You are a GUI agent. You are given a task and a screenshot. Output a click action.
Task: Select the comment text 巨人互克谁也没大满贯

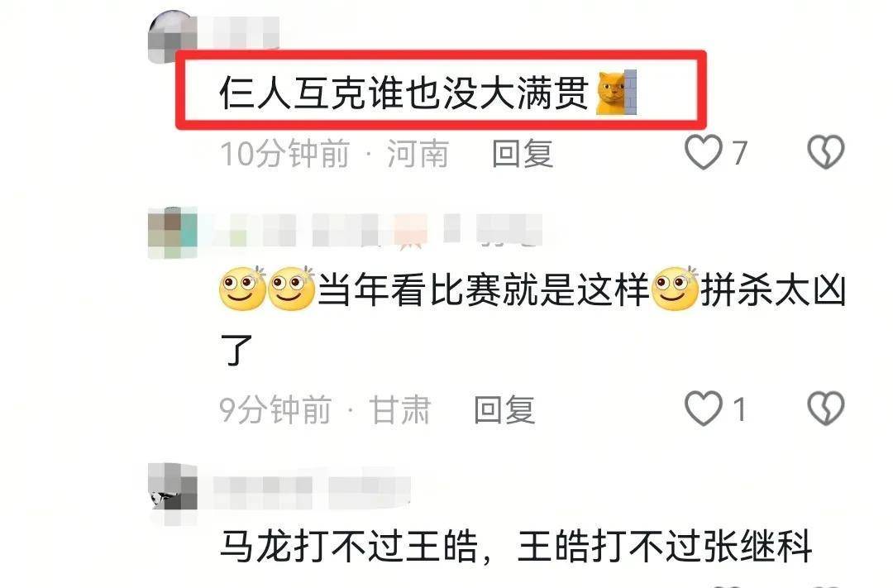pos(404,93)
